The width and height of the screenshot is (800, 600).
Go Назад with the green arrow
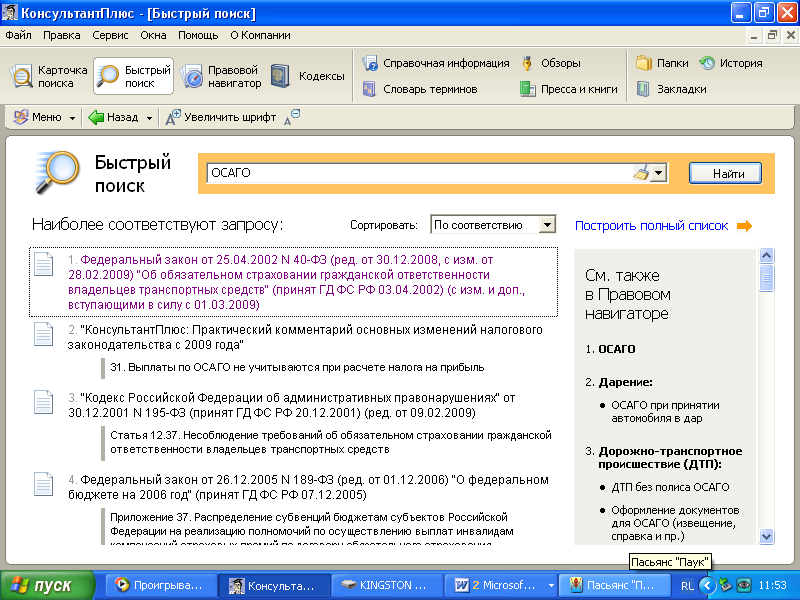(114, 117)
